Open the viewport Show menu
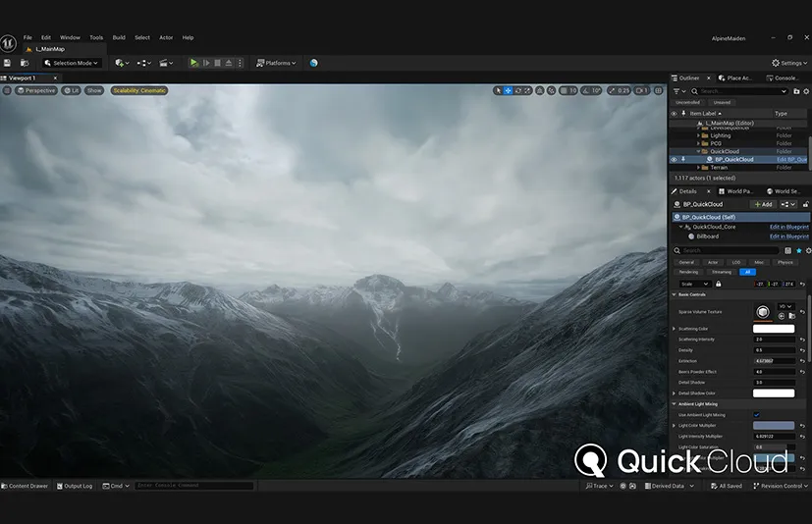The image size is (812, 524). pos(94,90)
